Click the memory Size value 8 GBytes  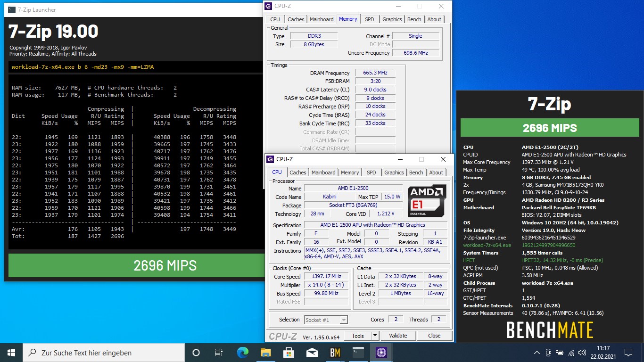point(314,44)
